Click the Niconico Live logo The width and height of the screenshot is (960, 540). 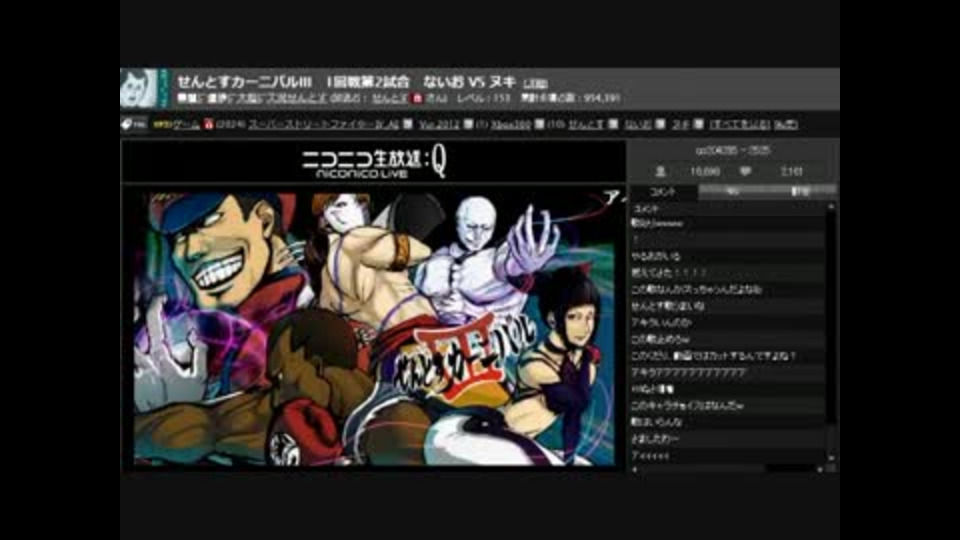[373, 163]
